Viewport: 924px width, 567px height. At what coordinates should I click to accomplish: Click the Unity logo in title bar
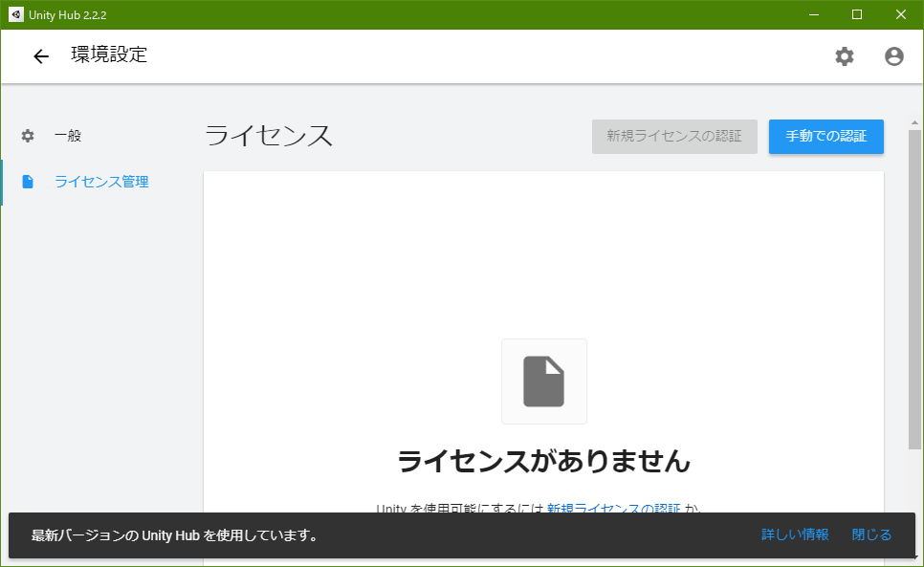click(16, 14)
